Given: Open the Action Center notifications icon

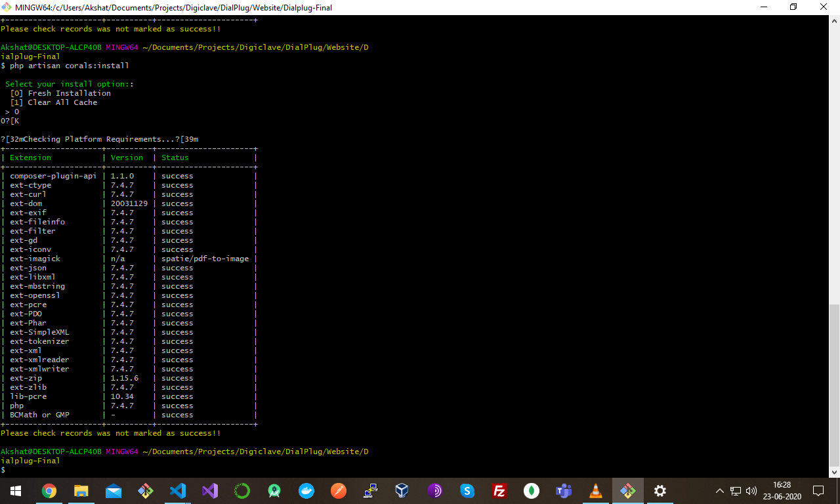Looking at the screenshot, I should point(818,490).
